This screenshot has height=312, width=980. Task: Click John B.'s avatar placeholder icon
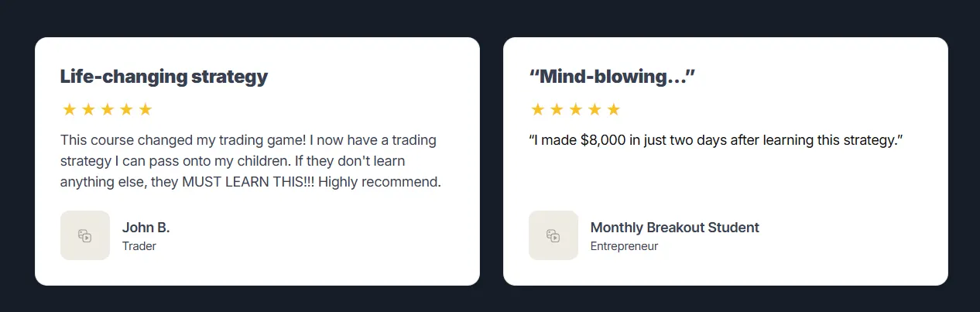(85, 235)
